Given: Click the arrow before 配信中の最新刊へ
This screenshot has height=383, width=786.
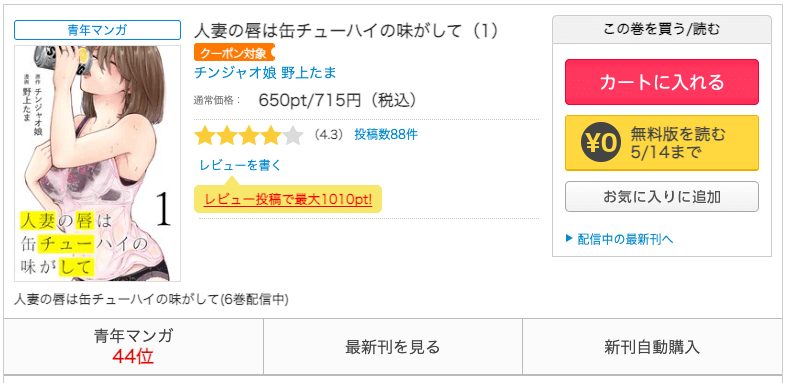Looking at the screenshot, I should coord(569,238).
